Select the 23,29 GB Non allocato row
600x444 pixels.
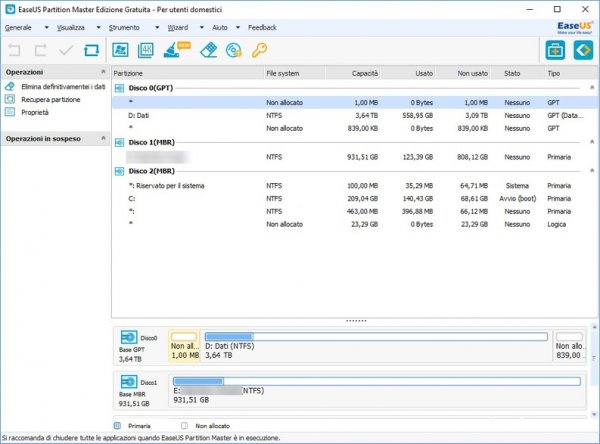click(x=354, y=224)
